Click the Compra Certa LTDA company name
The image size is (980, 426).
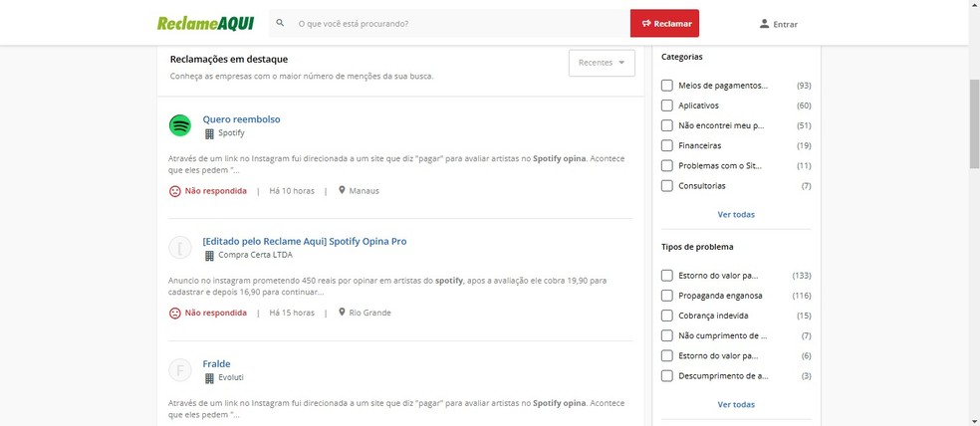pos(255,255)
